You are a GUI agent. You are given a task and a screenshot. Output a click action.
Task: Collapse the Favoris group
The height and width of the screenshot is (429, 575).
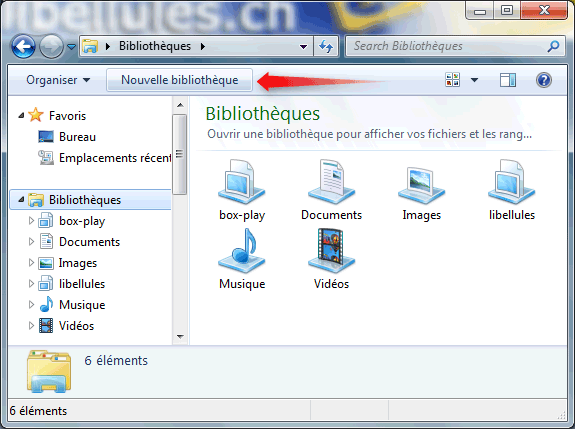[21, 116]
